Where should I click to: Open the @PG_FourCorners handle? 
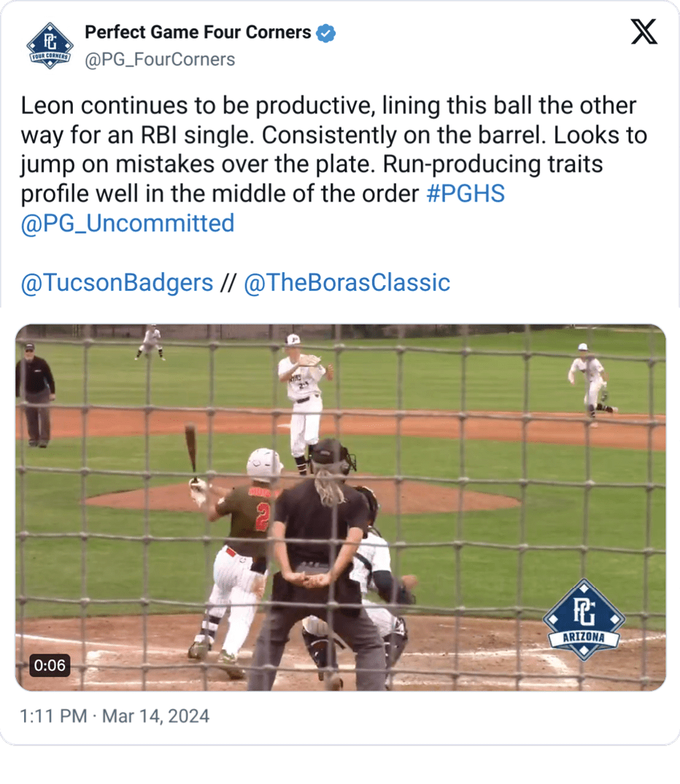point(160,59)
